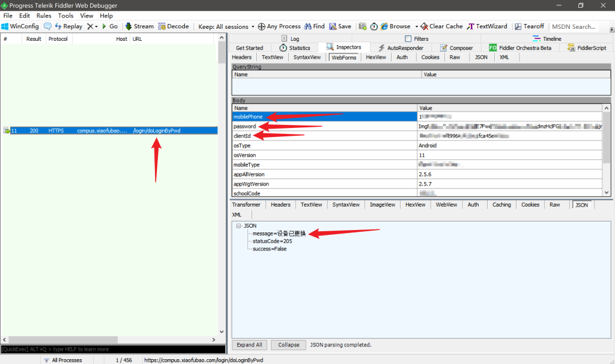Open the FiddlerScript tab
615x364 pixels.
click(587, 48)
